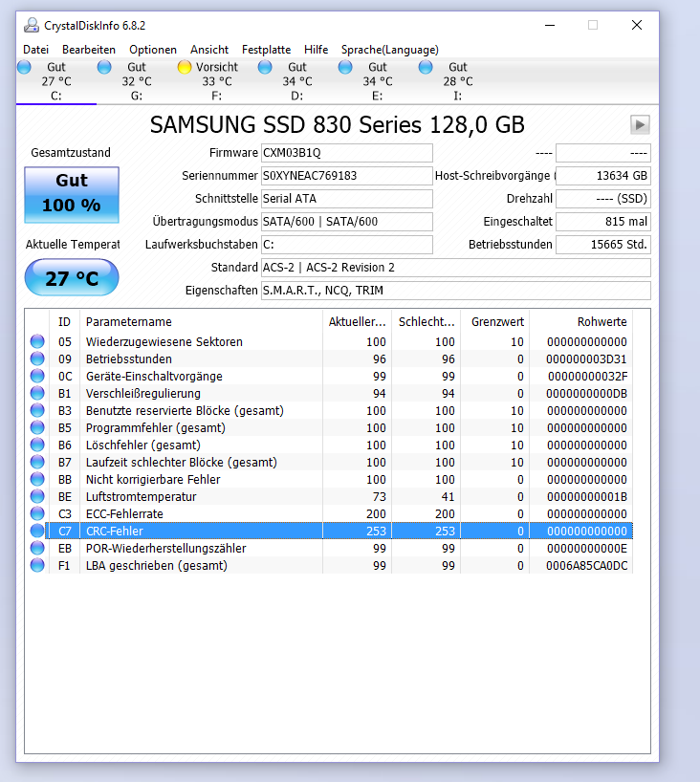The height and width of the screenshot is (782, 700).
Task: Click status orb of row 05
Action: pyautogui.click(x=37, y=341)
